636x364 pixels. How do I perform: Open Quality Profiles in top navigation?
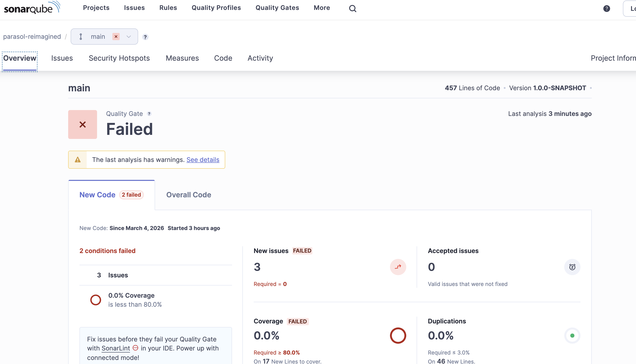point(216,8)
